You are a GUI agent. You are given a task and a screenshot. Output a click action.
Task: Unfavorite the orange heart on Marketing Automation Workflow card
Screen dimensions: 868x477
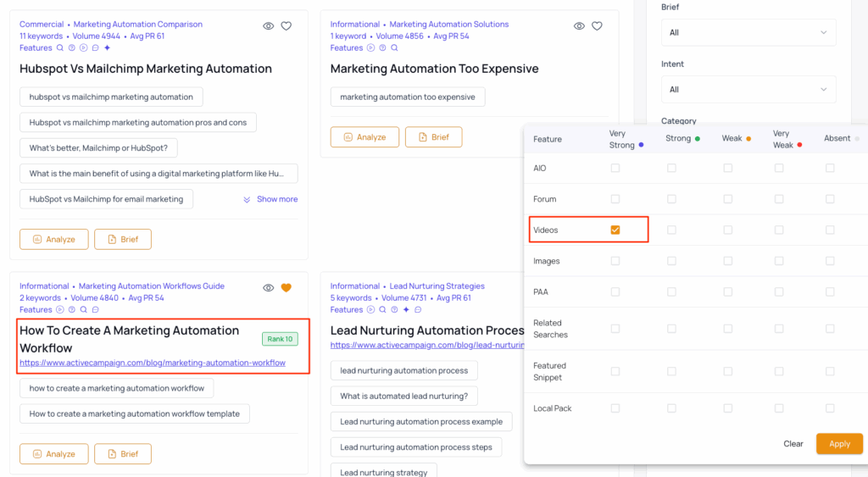pos(287,288)
